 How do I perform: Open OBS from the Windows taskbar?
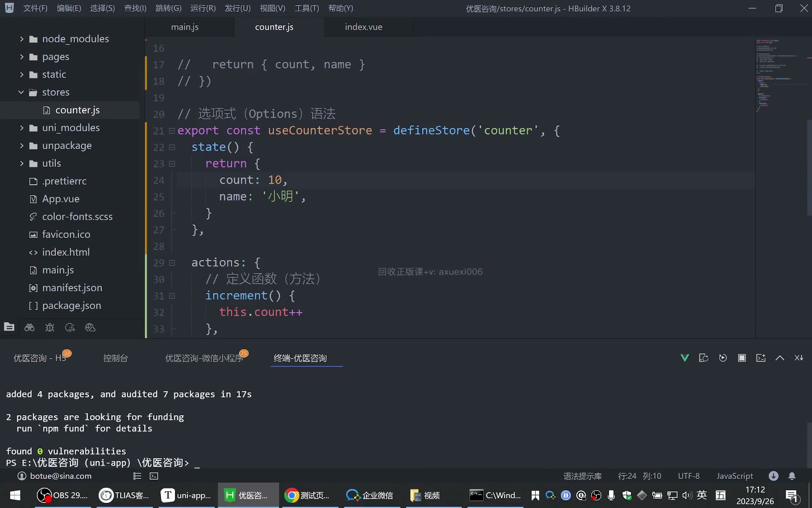coord(63,495)
